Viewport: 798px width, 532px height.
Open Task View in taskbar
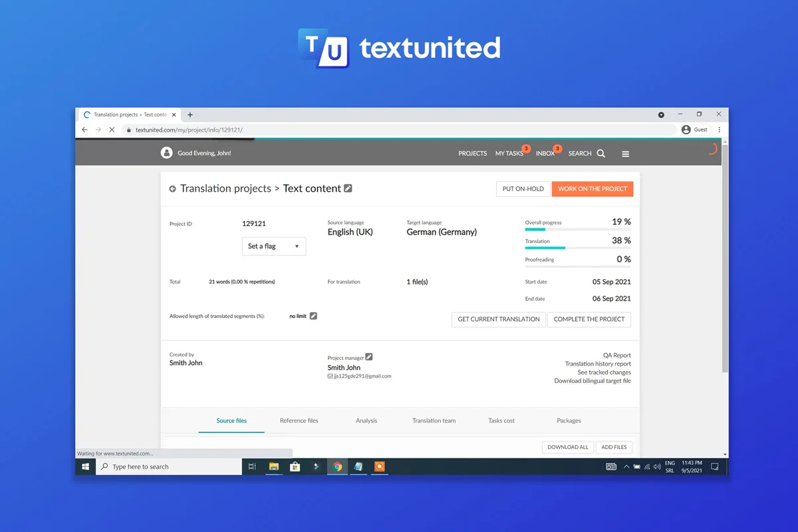tap(252, 467)
